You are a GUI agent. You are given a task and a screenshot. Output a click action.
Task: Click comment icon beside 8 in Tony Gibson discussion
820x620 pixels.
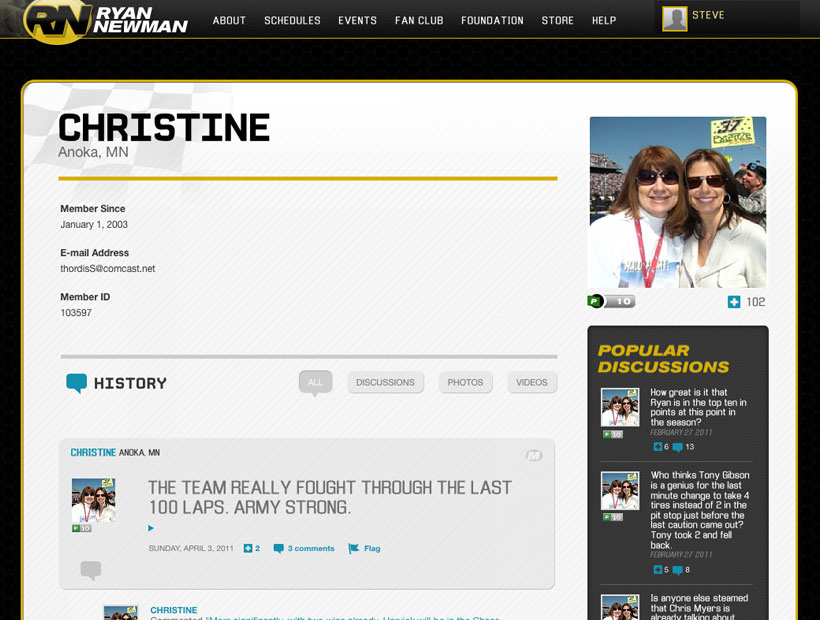pos(678,570)
